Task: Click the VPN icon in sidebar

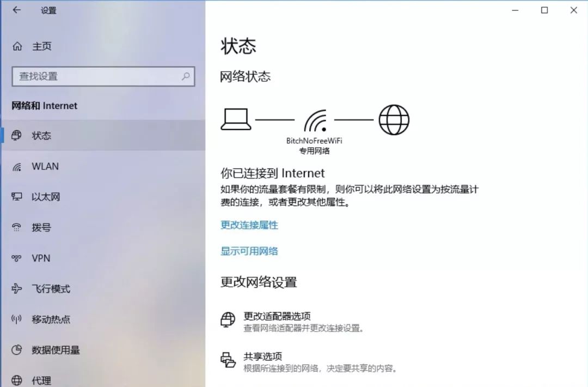Action: point(16,258)
